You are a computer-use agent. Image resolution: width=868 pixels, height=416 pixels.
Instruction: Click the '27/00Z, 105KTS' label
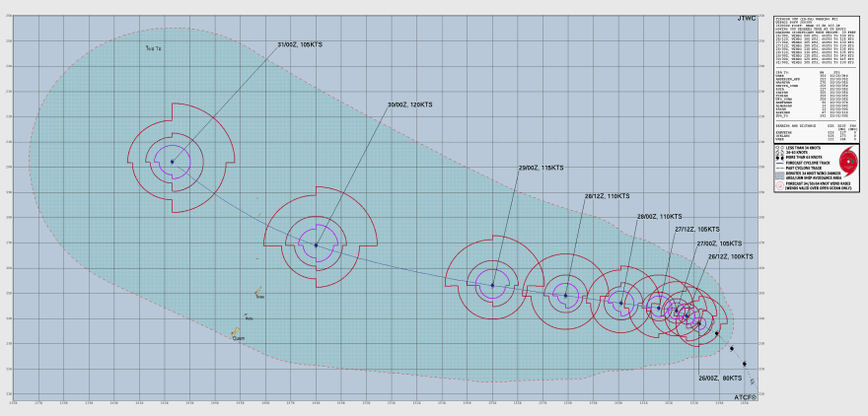click(719, 243)
